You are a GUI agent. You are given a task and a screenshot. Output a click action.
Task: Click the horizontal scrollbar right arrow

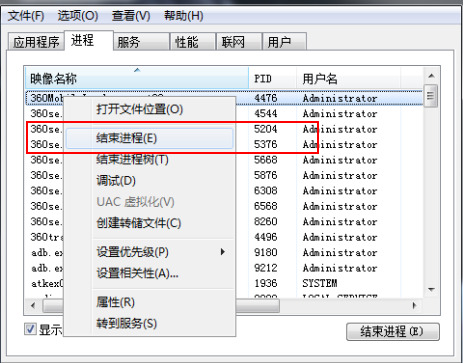click(x=414, y=305)
